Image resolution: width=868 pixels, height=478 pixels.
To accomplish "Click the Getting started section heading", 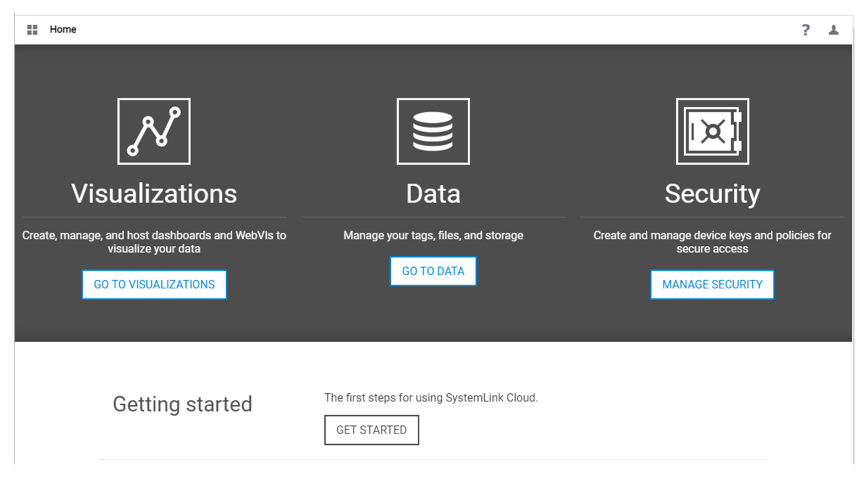I will (x=182, y=404).
